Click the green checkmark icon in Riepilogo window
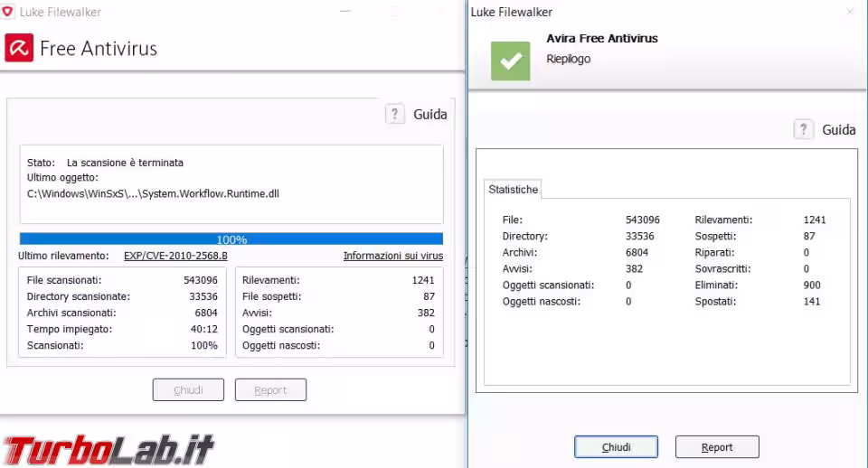The image size is (868, 468). tap(510, 61)
